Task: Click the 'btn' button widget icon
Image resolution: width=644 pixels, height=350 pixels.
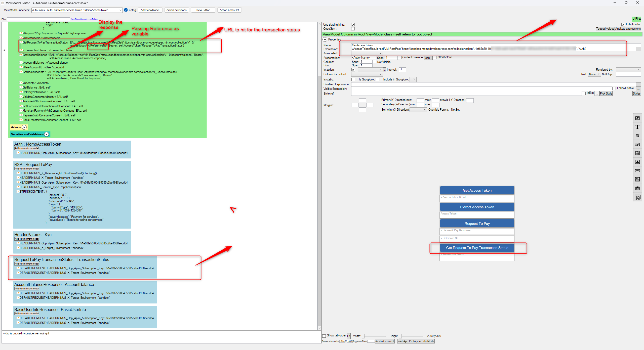Action: point(637,171)
